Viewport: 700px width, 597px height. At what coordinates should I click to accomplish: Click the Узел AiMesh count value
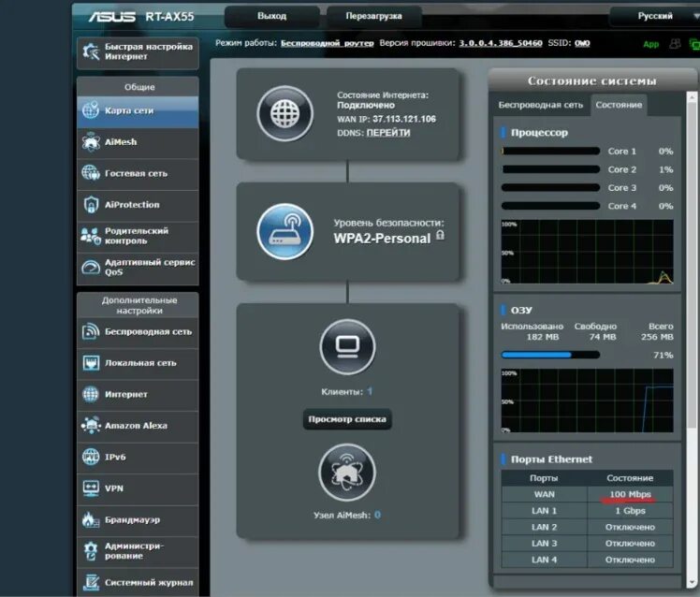378,515
